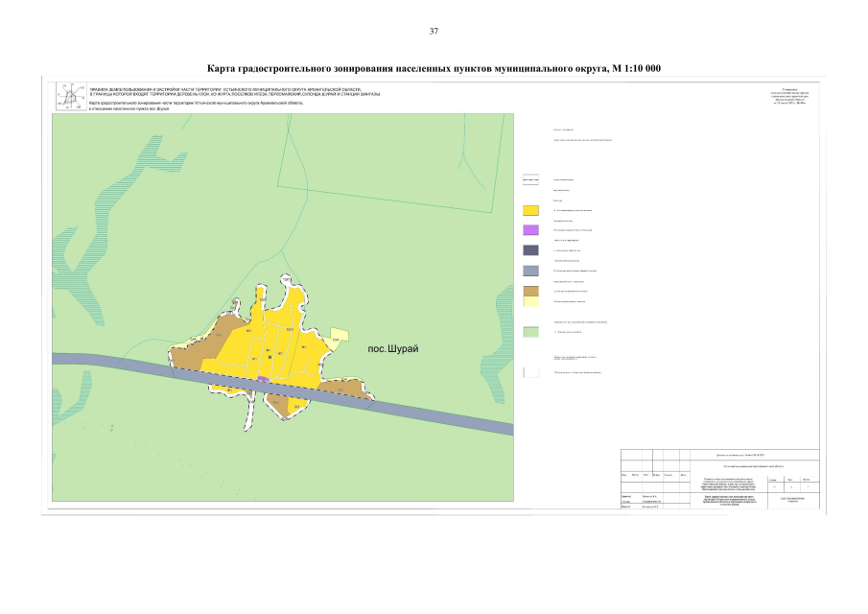Click the approval note at top right
868x614 pixels.
[790, 96]
